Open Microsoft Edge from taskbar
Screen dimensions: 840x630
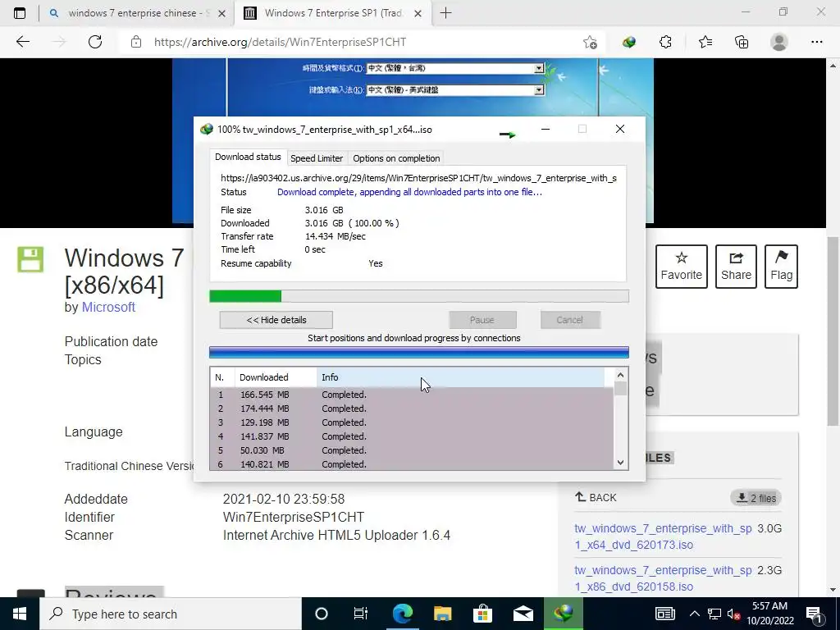[x=402, y=614]
